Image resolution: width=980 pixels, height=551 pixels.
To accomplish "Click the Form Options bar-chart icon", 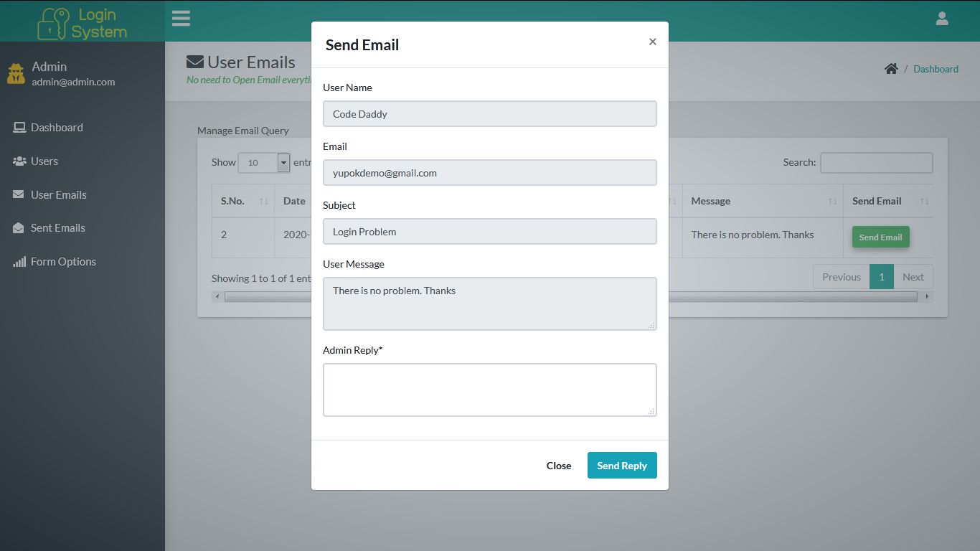I will coord(19,261).
